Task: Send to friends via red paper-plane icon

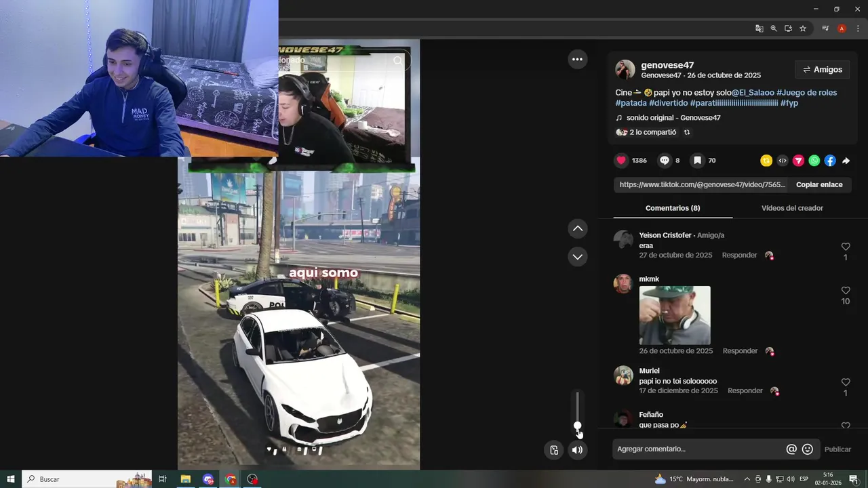Action: (798, 161)
